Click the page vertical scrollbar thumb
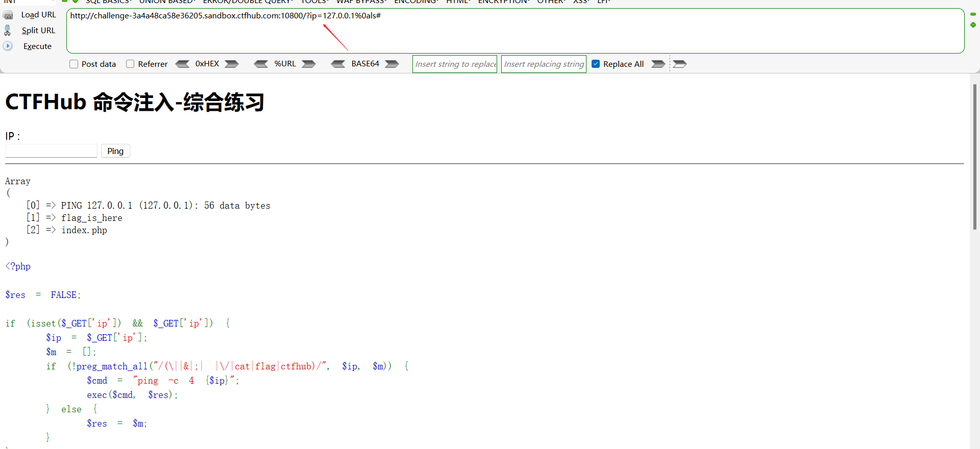This screenshot has height=449, width=980. [974, 157]
